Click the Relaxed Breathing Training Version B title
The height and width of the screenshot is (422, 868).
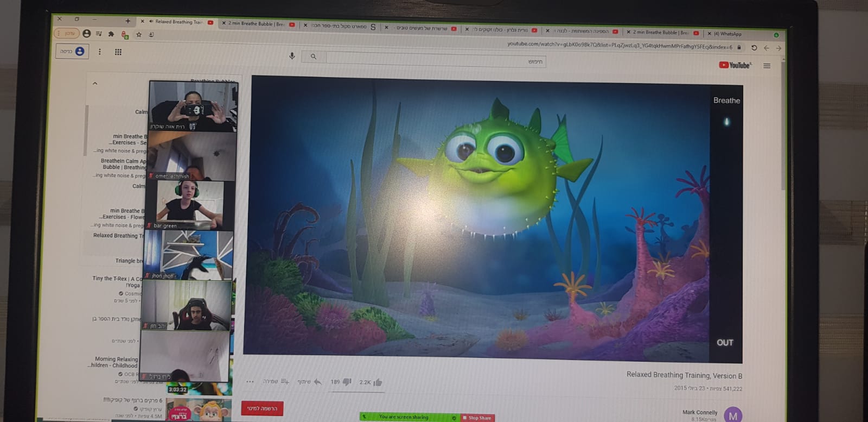click(684, 375)
